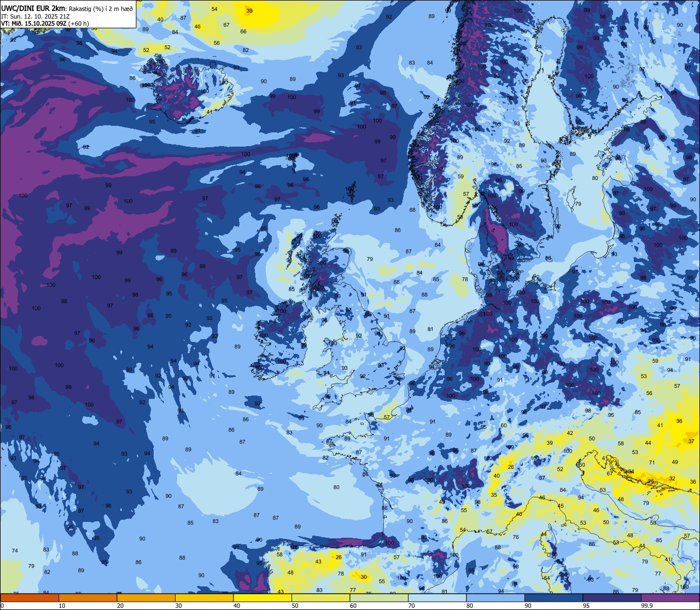Viewport: 700px width, 610px height.
Task: Click the humidity value 32 east of the Adriatic
Action: point(672,479)
